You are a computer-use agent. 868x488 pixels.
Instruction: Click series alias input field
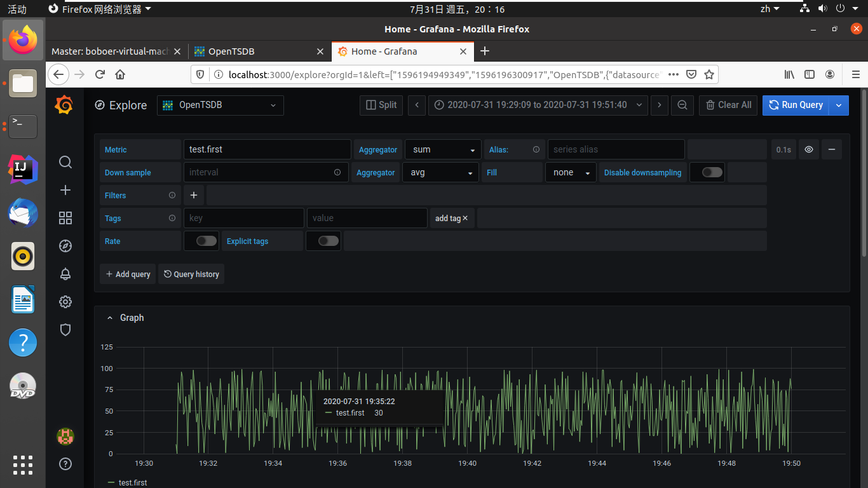coord(616,149)
